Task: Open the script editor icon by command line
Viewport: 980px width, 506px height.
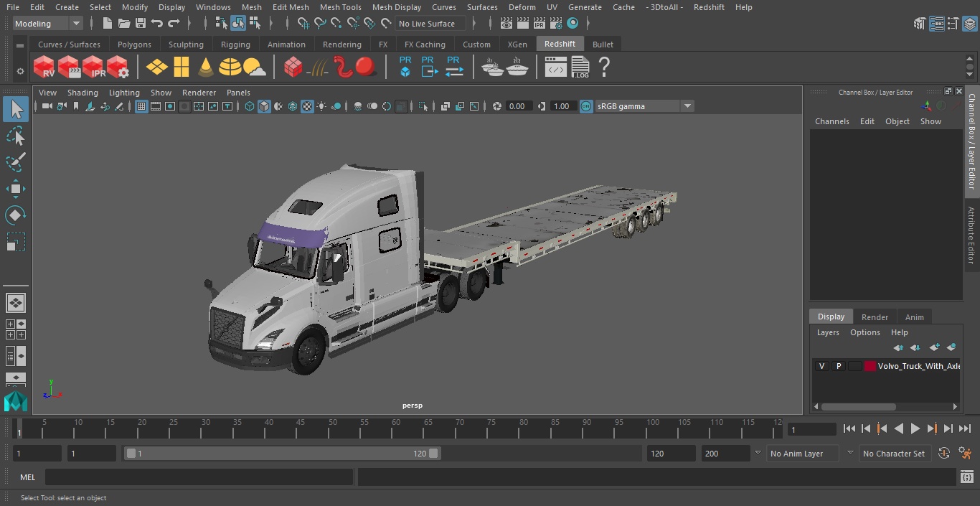Action: tap(966, 477)
